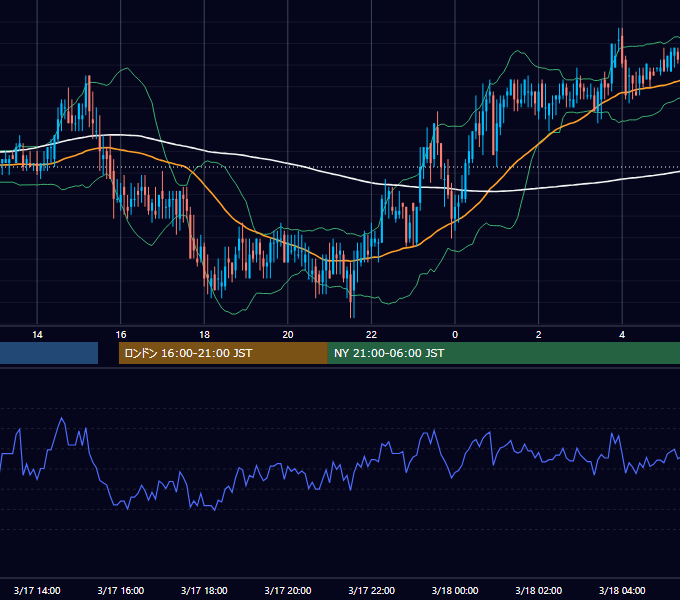
Task: Click the 3/18 04:00 date label
Action: [622, 590]
